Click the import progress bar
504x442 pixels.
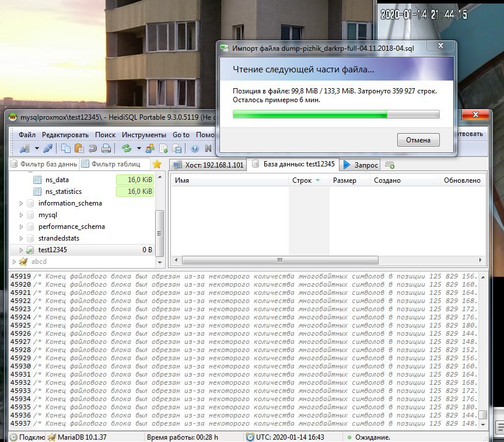coord(336,114)
